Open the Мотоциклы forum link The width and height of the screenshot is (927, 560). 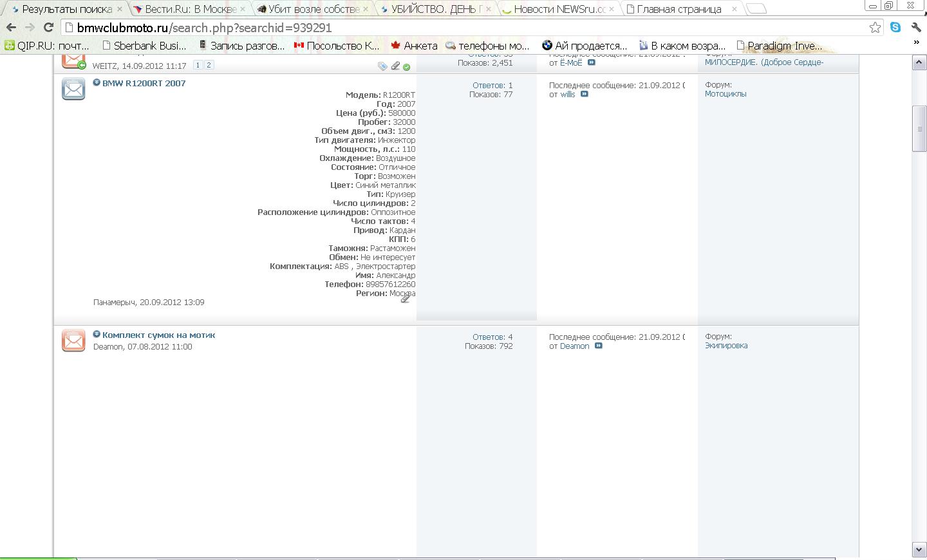(726, 94)
